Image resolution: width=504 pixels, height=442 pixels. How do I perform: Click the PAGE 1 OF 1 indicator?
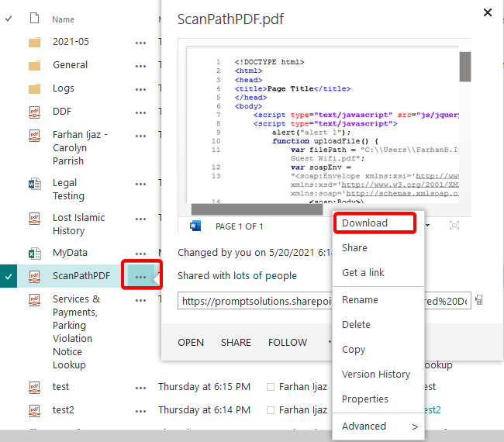coord(239,226)
